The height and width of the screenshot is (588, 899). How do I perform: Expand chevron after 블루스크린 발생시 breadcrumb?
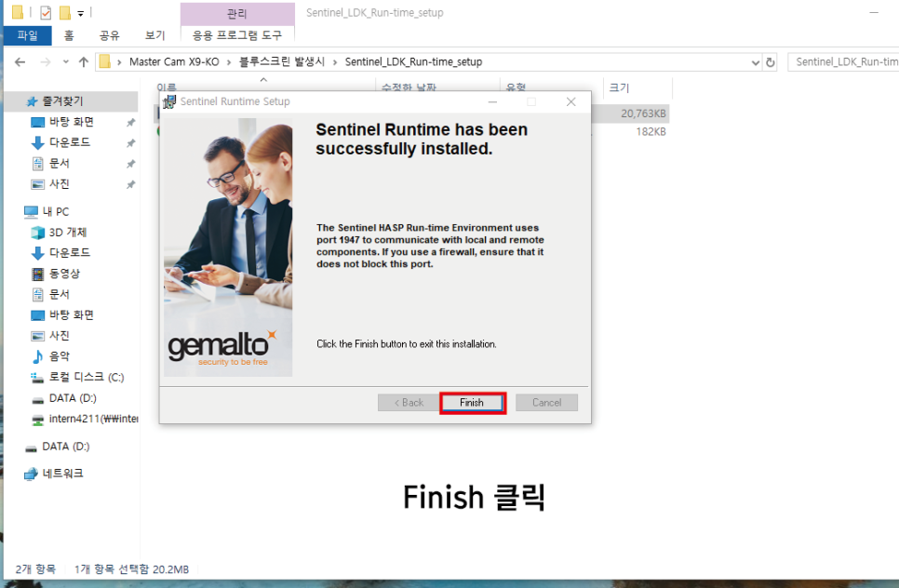[335, 62]
